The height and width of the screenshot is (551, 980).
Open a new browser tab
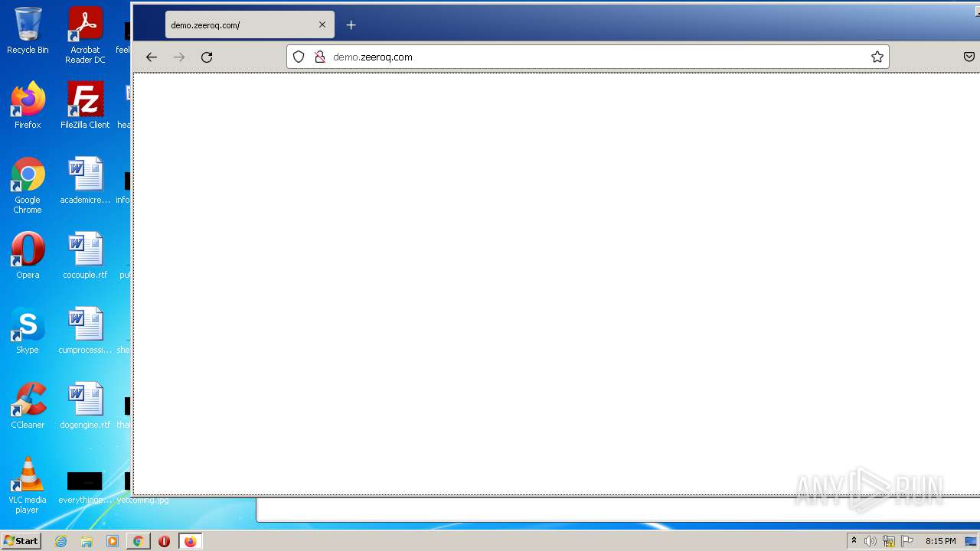coord(351,24)
